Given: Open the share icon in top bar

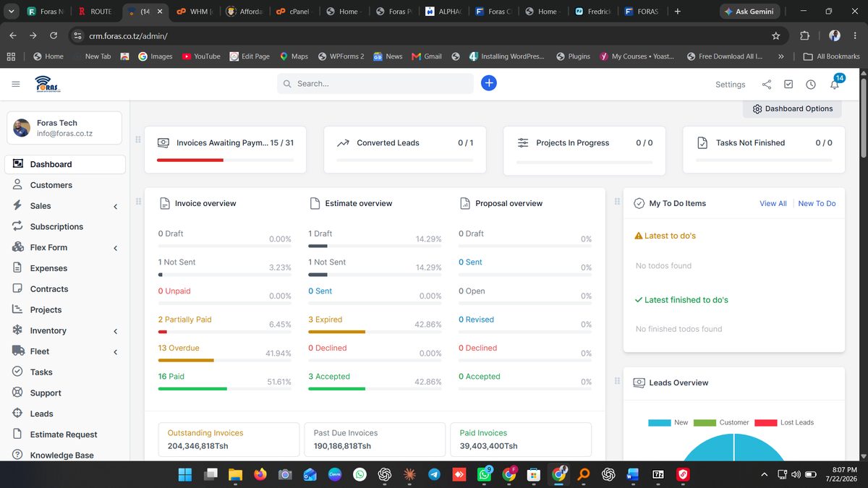Looking at the screenshot, I should click(767, 85).
